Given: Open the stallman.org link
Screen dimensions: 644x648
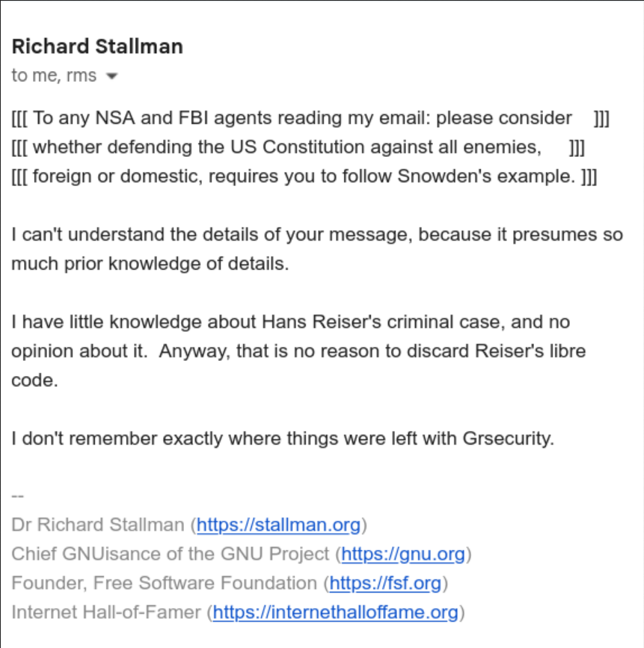Looking at the screenshot, I should 279,525.
